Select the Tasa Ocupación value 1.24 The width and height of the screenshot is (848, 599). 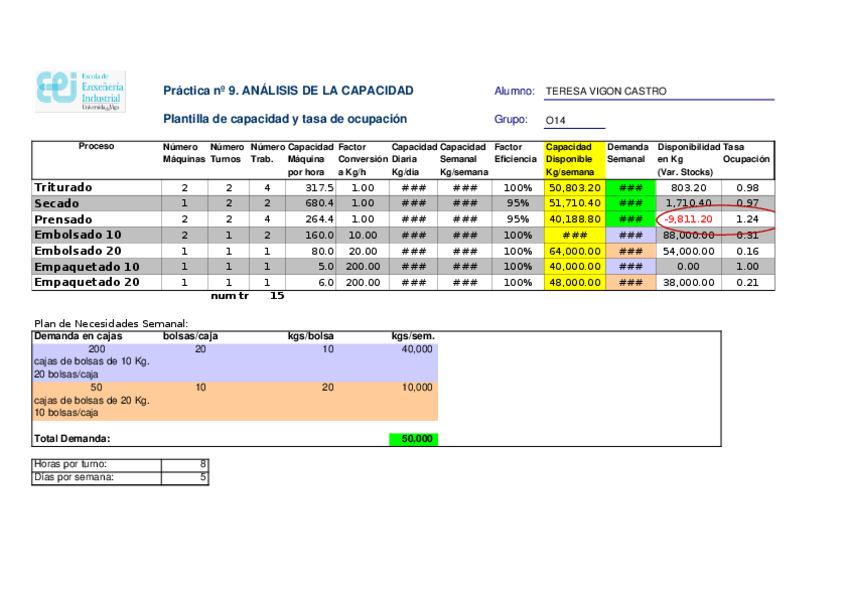pyautogui.click(x=746, y=219)
